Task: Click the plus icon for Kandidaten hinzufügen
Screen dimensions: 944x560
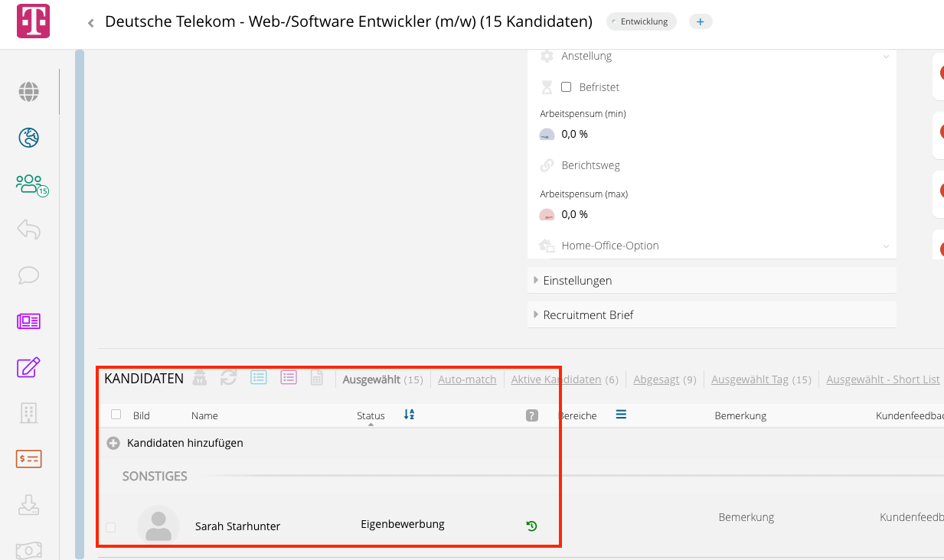Action: click(113, 443)
